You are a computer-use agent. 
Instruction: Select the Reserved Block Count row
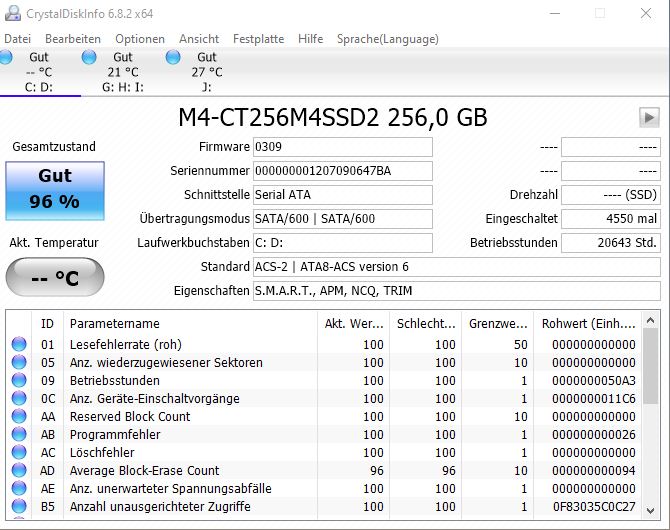pos(324,416)
